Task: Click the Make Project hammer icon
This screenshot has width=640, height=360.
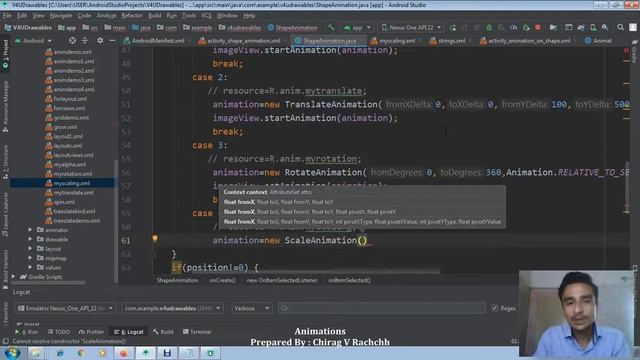Action: click(x=331, y=27)
